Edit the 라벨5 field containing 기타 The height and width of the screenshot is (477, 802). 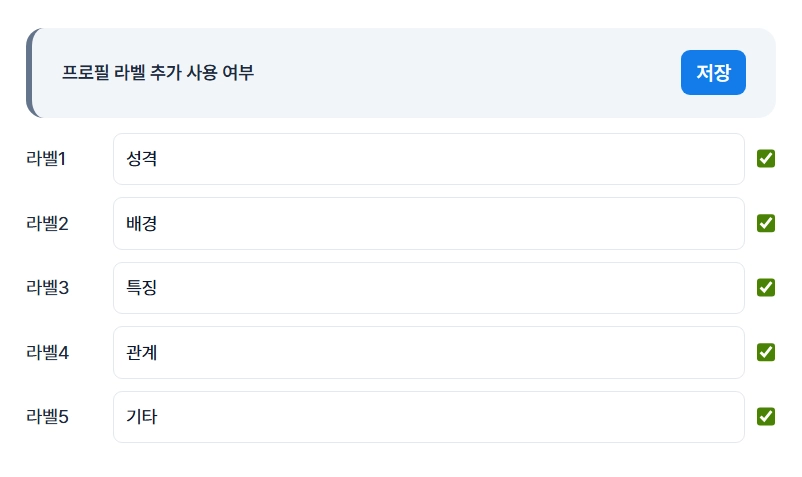[x=428, y=417]
